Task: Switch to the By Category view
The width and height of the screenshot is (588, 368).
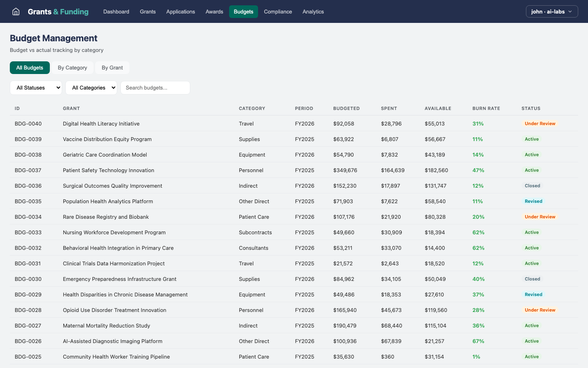Action: (x=72, y=67)
